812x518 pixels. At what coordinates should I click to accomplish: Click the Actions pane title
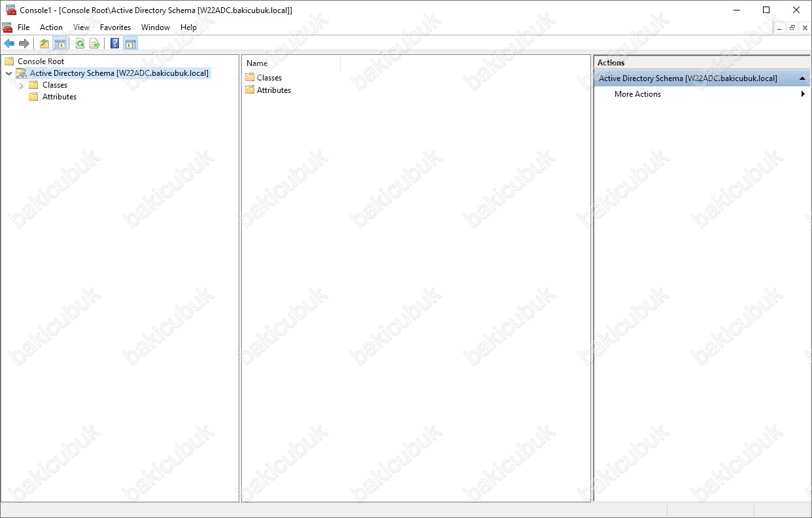[x=611, y=63]
